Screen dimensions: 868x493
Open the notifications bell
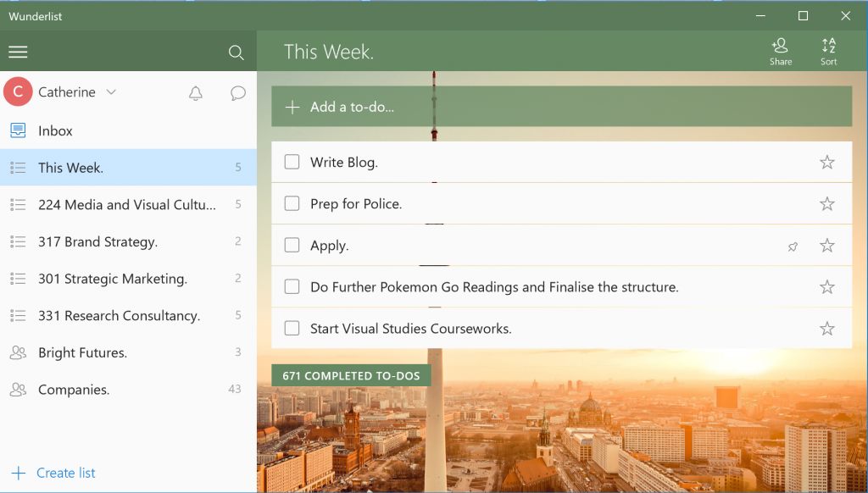196,93
